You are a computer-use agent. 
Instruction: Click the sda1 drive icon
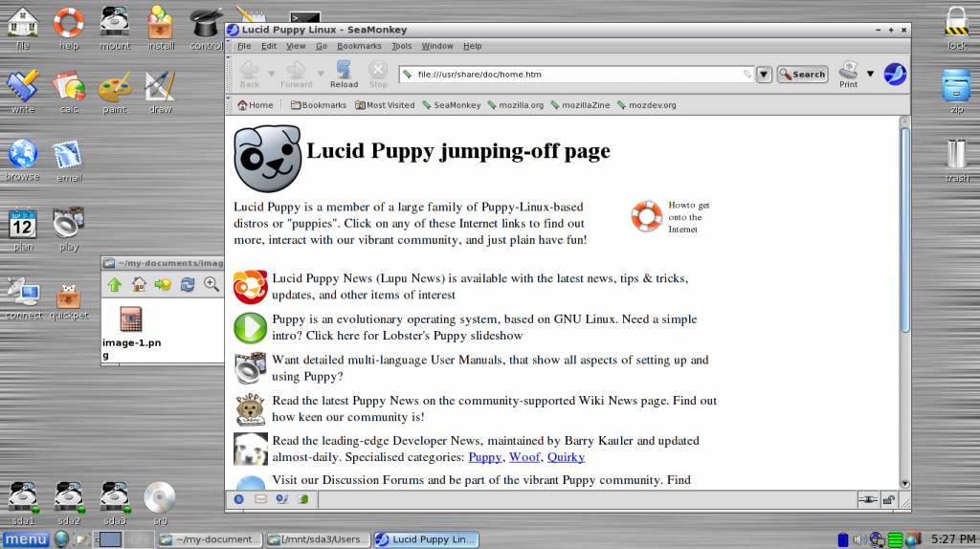[x=23, y=503]
